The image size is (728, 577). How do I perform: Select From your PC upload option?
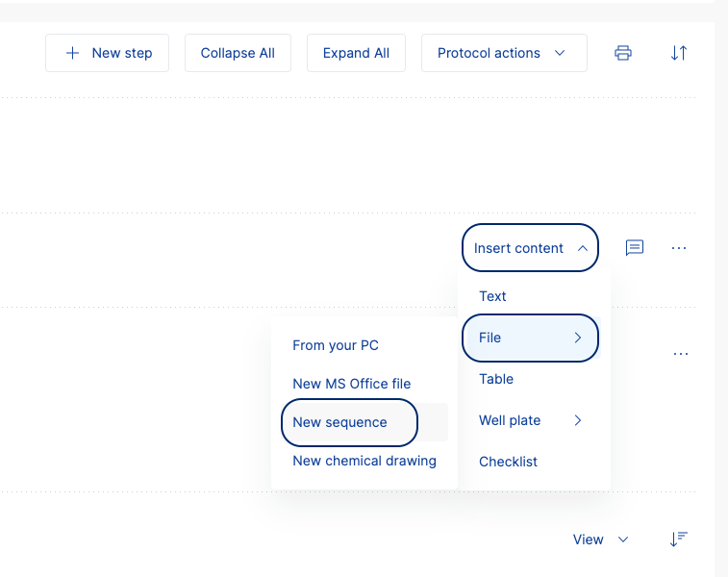pyautogui.click(x=336, y=345)
